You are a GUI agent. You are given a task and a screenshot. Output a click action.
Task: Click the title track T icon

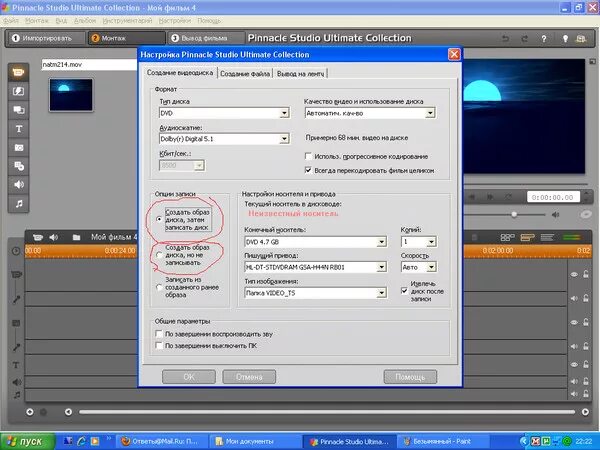click(x=16, y=365)
